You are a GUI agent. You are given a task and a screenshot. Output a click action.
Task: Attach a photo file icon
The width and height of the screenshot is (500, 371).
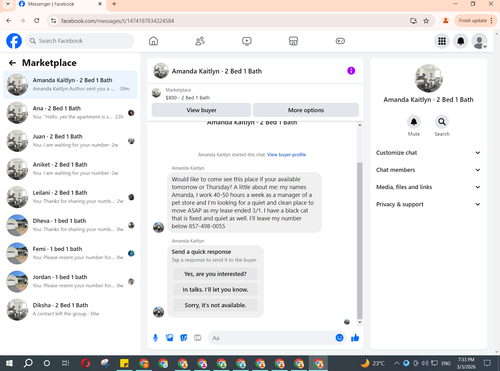tap(170, 338)
